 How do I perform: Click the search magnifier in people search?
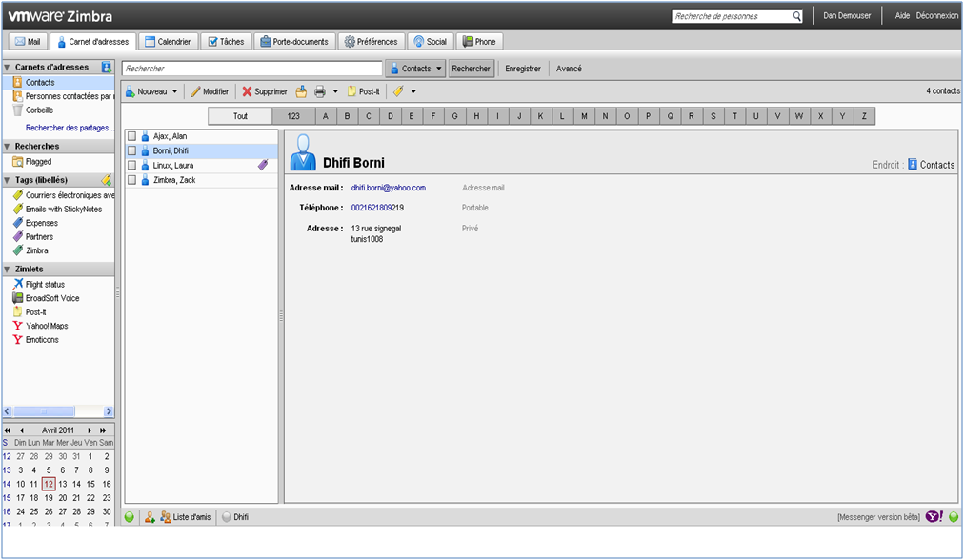[796, 16]
